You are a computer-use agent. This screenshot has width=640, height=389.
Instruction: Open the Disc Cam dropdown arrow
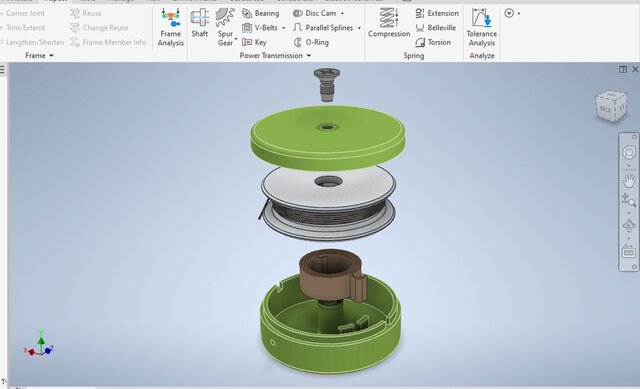pos(342,13)
